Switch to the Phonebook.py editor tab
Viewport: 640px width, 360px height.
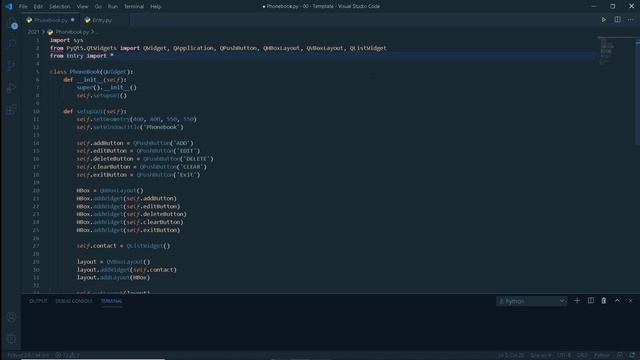(x=51, y=20)
